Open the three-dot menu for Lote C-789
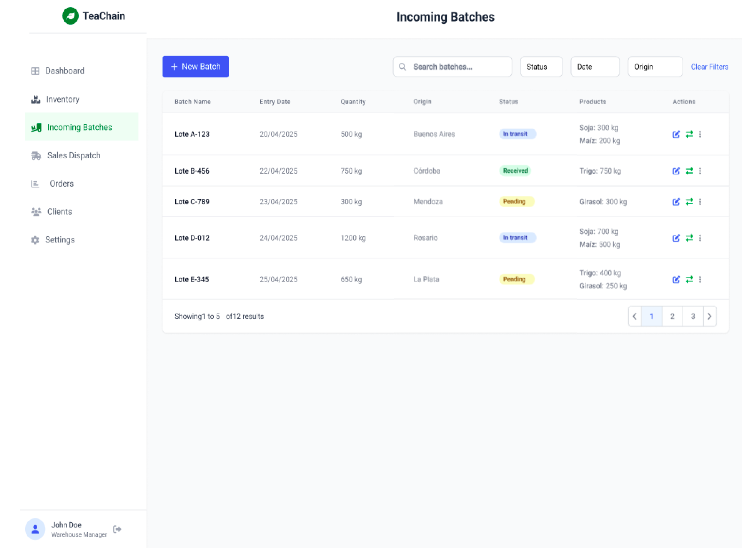Viewport: 756px width, 558px height. (x=700, y=202)
